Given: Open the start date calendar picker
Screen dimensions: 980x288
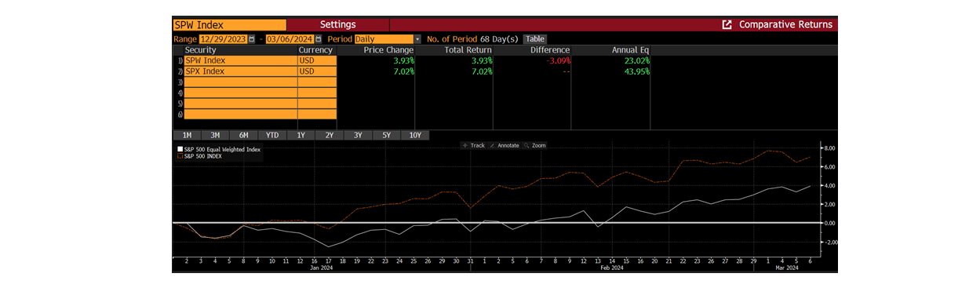Looking at the screenshot, I should (x=252, y=38).
